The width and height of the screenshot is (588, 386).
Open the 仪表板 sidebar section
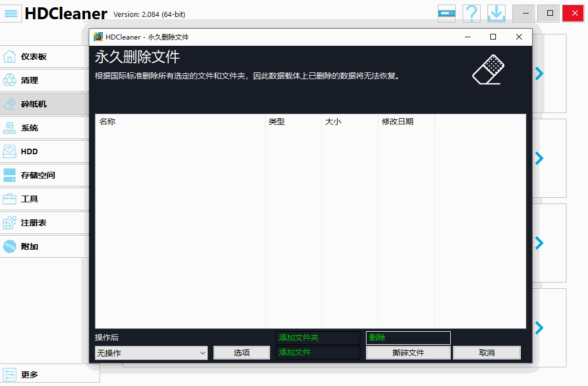click(x=44, y=57)
